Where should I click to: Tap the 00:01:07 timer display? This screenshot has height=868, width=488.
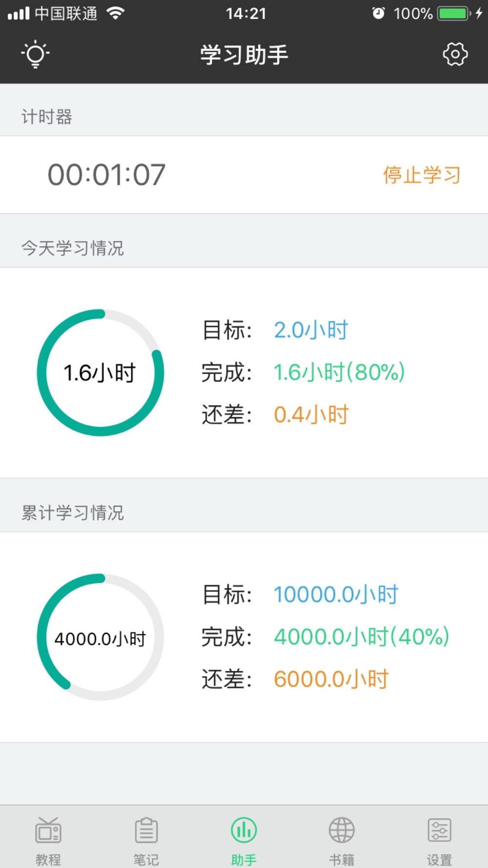(106, 175)
